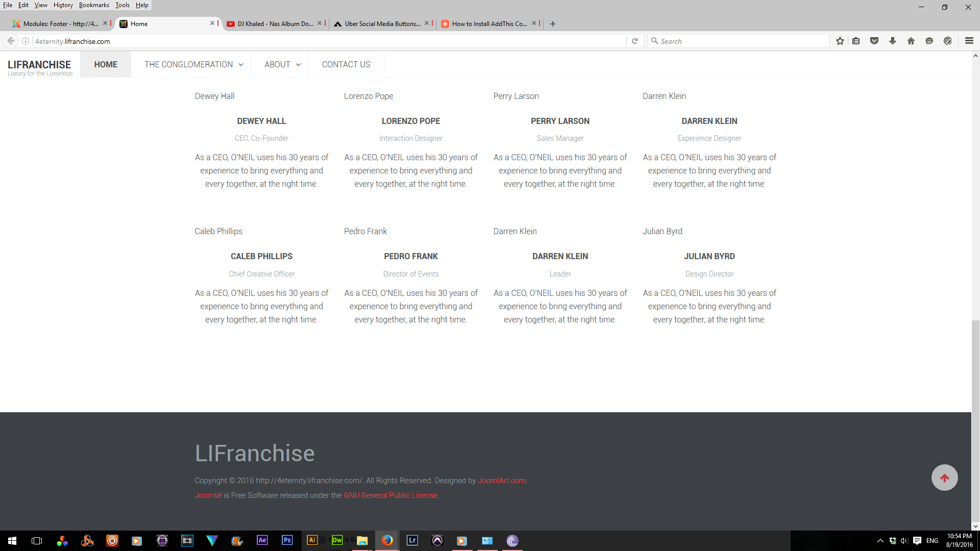This screenshot has width=980, height=551.
Task: Reload the current page
Action: point(634,41)
